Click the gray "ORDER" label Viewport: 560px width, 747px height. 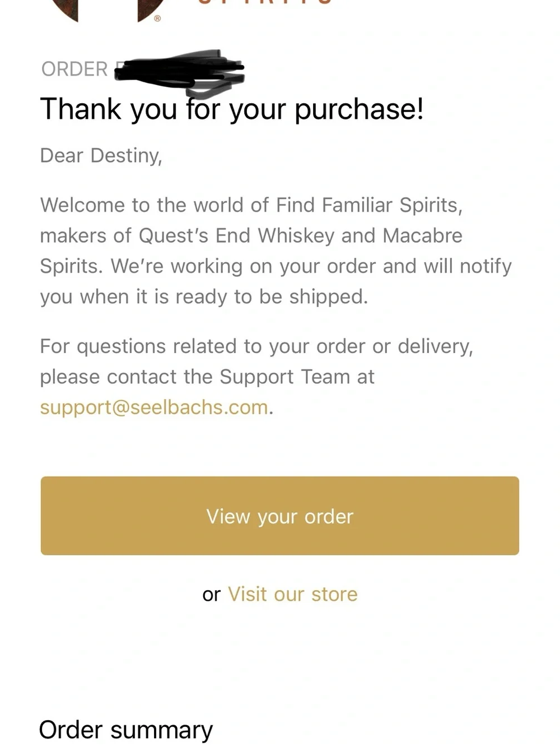[74, 69]
